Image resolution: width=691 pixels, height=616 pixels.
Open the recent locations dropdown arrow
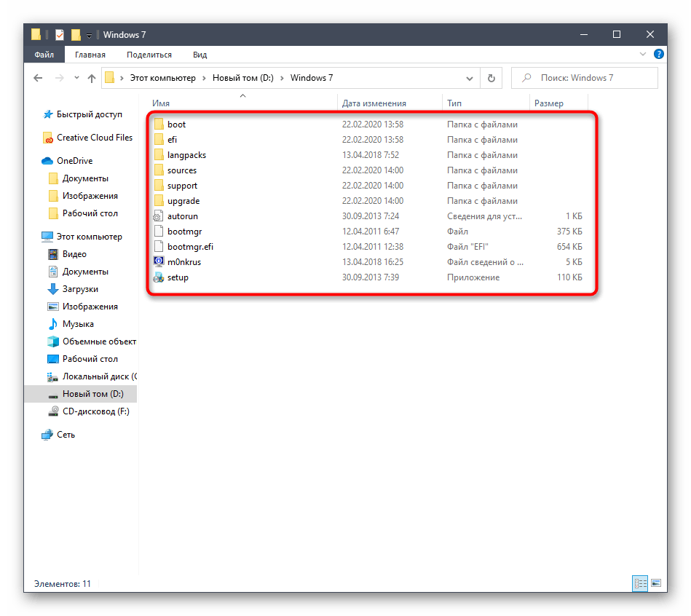pos(76,78)
